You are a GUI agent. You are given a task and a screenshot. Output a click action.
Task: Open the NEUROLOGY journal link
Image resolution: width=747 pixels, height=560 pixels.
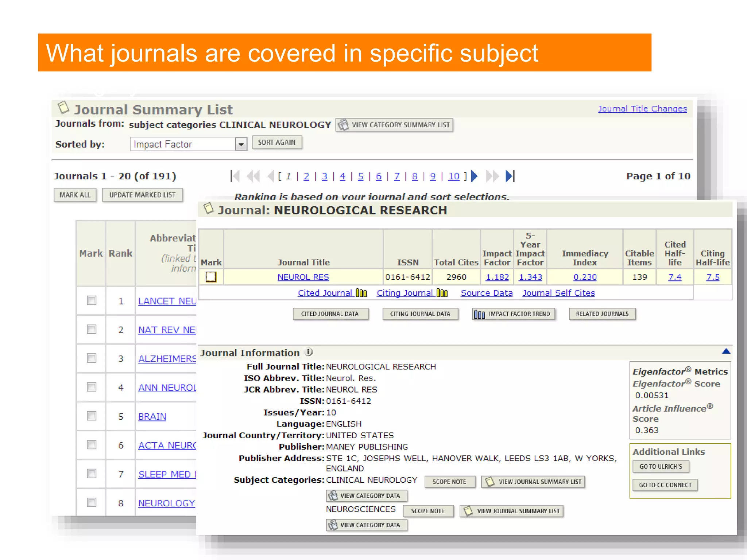(167, 503)
